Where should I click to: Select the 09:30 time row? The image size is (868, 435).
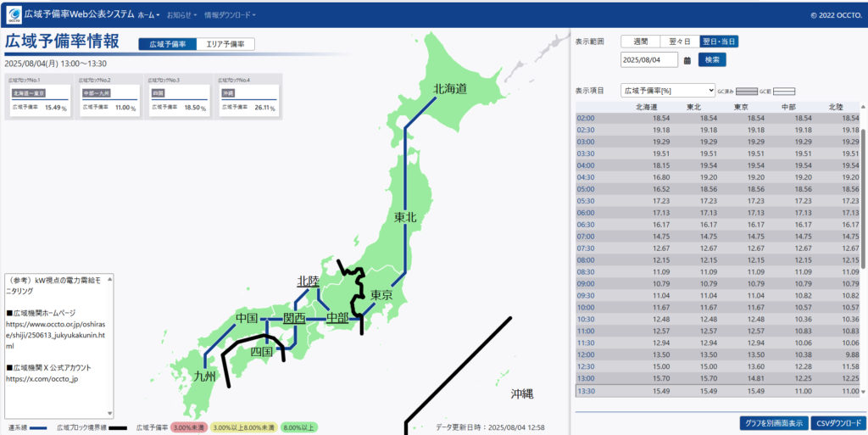tap(717, 296)
